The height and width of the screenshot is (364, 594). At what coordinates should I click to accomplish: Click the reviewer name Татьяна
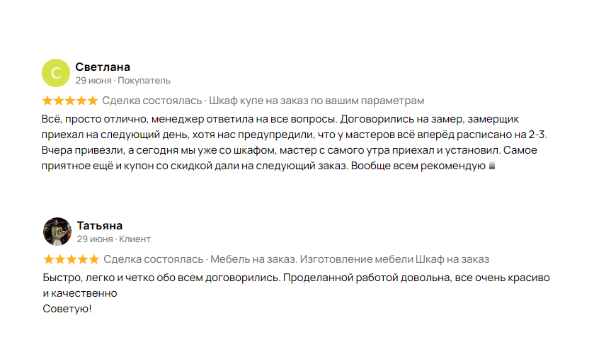point(100,226)
